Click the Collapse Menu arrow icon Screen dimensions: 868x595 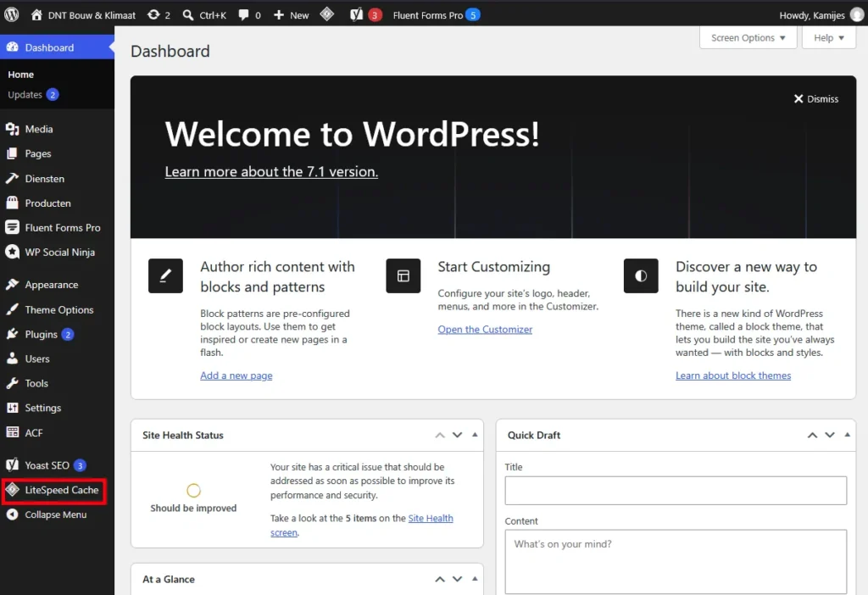coord(12,514)
